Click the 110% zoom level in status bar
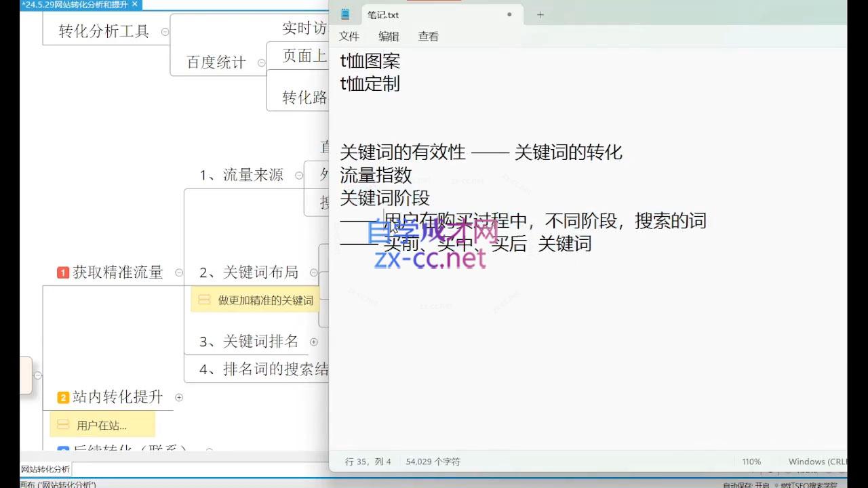 (x=751, y=462)
